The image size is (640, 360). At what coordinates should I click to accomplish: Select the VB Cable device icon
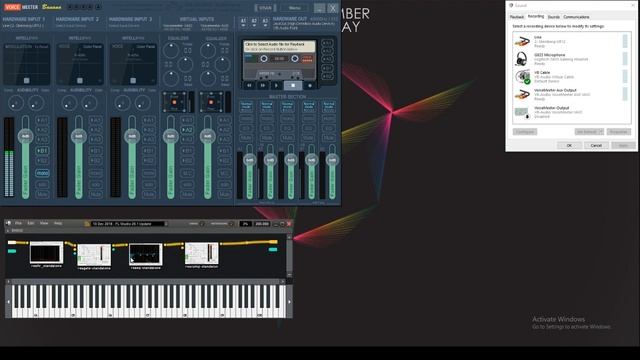(522, 76)
